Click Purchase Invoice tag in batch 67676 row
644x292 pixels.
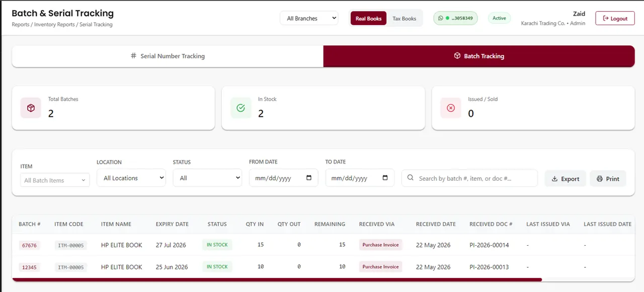(x=380, y=245)
